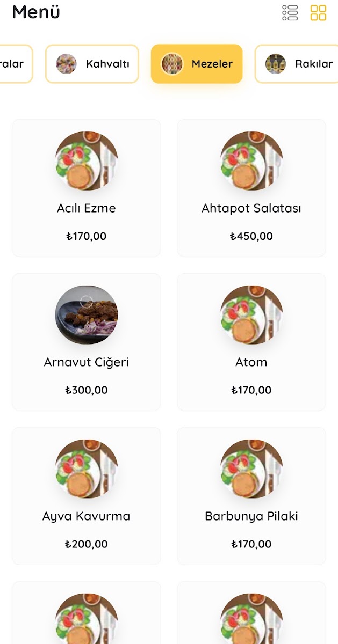Open the Acılı Ezme item title

[x=87, y=208]
